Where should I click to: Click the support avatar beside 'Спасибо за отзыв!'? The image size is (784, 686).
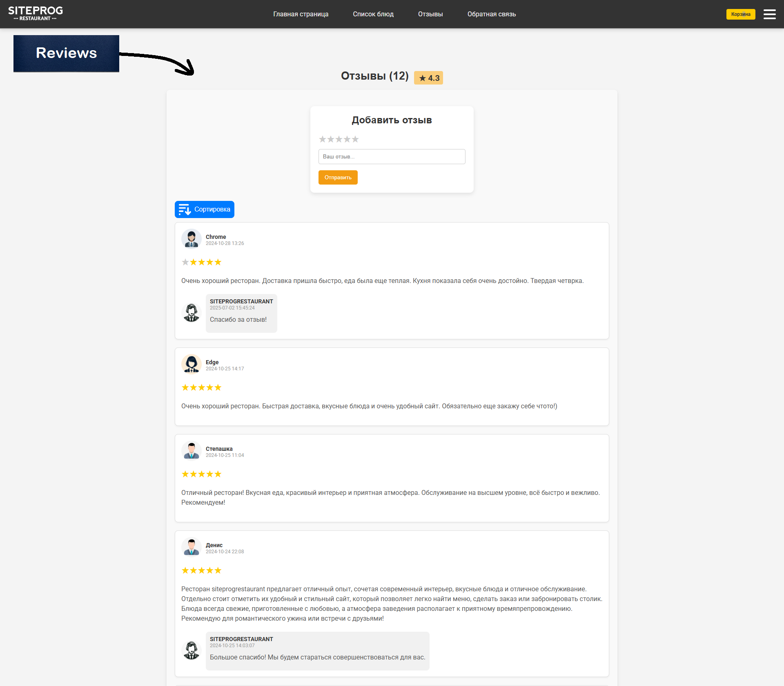pyautogui.click(x=191, y=313)
